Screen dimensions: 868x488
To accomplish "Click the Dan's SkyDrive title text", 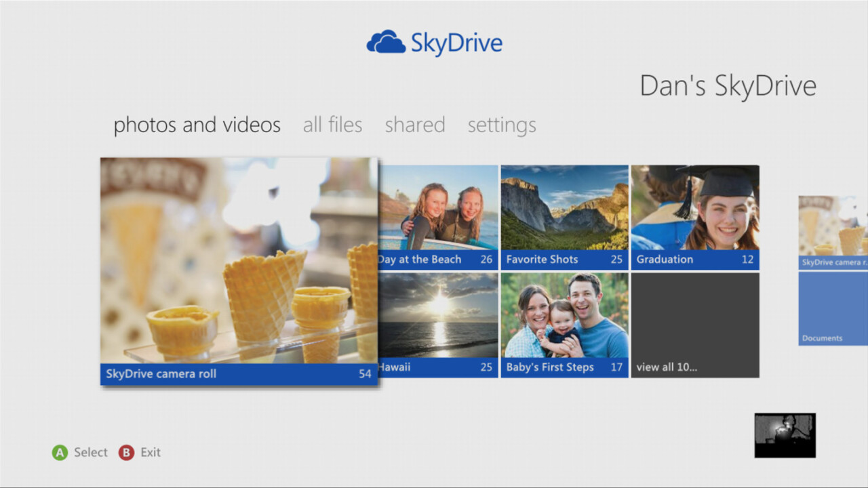I will tap(728, 87).
